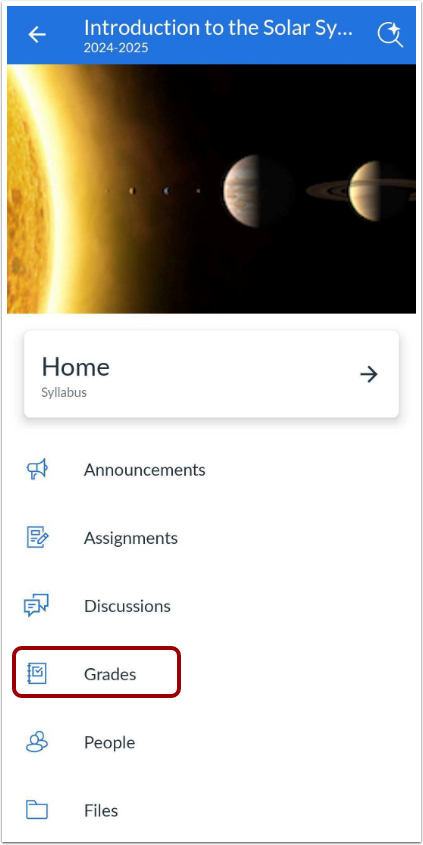Click the People icon
Viewport: 423px width, 845px height.
[x=37, y=742]
